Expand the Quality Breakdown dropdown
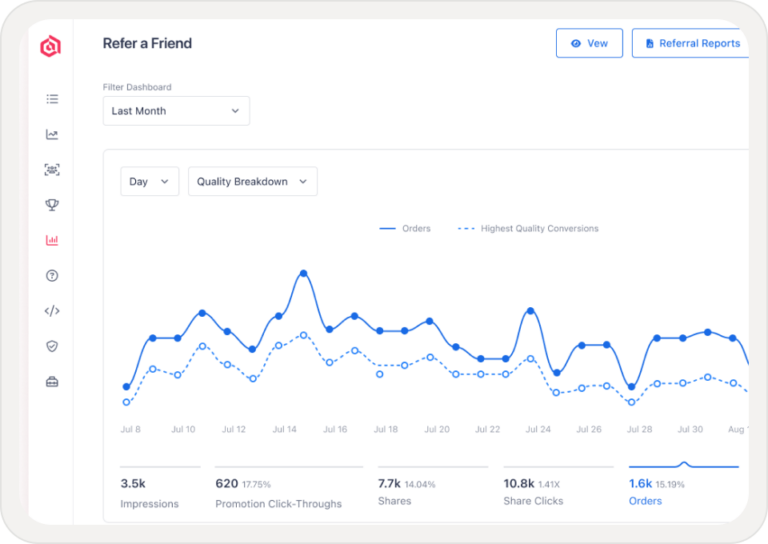 [x=253, y=181]
